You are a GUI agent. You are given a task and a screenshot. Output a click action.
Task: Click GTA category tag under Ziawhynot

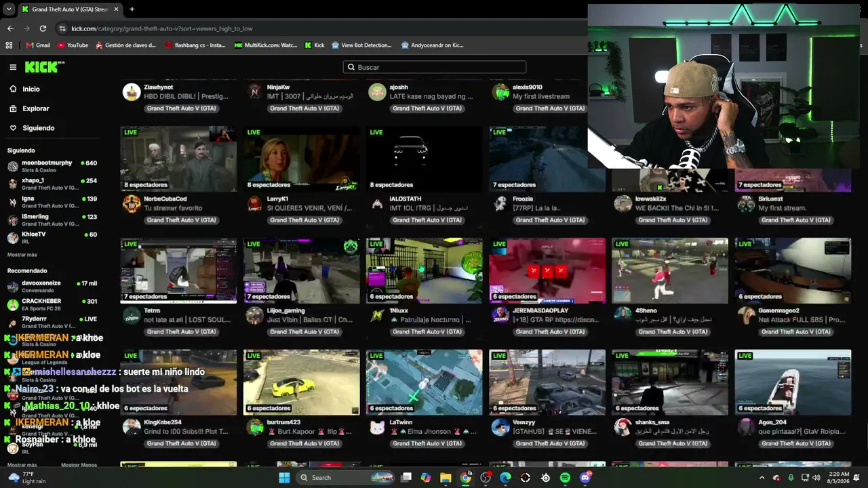coord(182,108)
